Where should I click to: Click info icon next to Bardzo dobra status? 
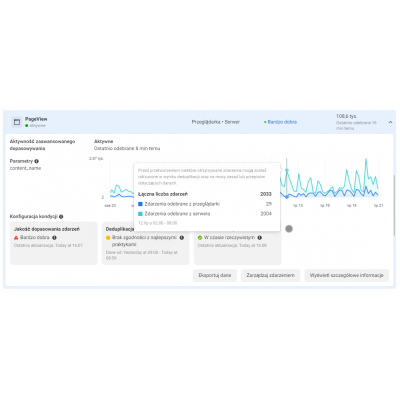[x=54, y=238]
